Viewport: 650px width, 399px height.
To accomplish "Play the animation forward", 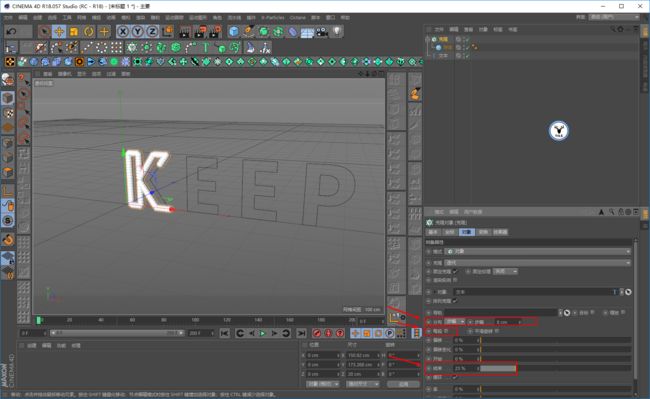I will click(262, 333).
